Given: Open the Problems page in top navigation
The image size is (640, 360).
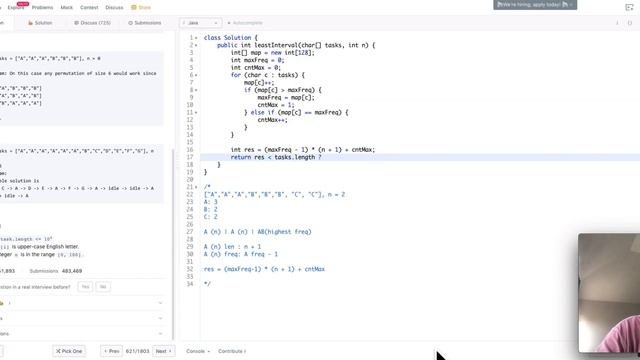Looking at the screenshot, I should coord(42,7).
